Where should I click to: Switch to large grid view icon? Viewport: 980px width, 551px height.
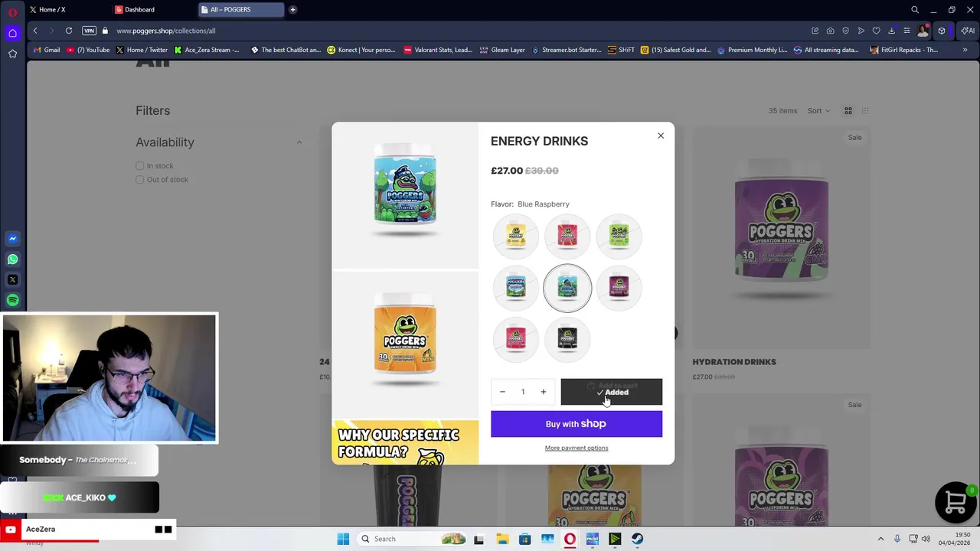(848, 111)
